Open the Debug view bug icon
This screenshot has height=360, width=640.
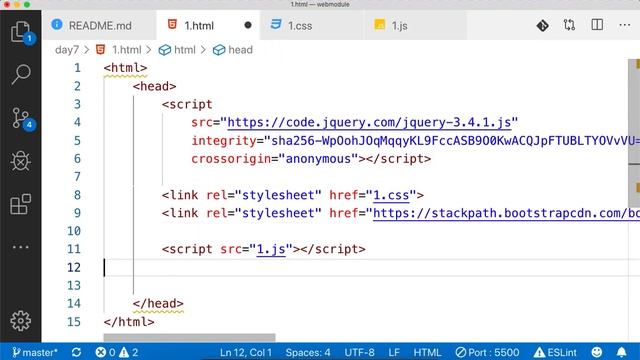click(x=20, y=161)
